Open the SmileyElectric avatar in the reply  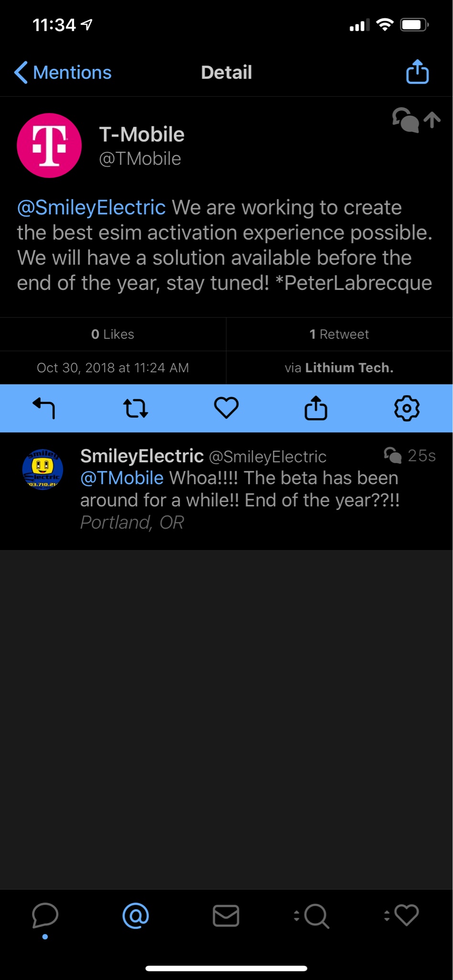[x=43, y=469]
